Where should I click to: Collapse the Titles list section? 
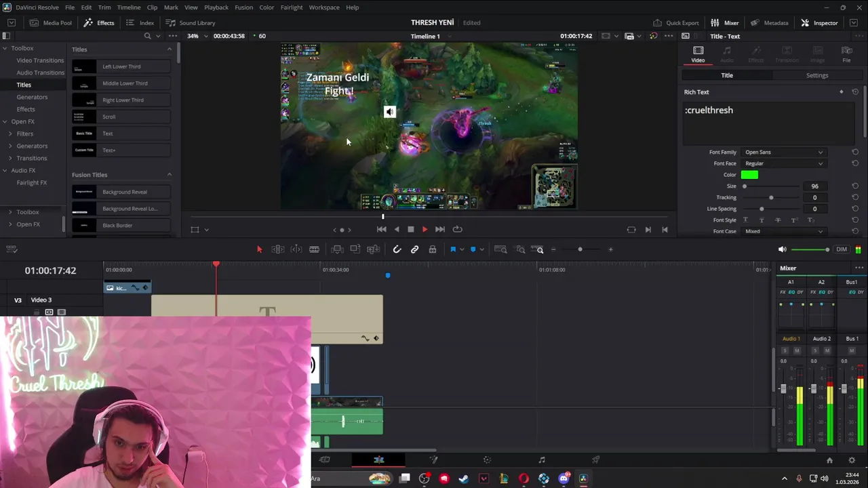tap(170, 49)
